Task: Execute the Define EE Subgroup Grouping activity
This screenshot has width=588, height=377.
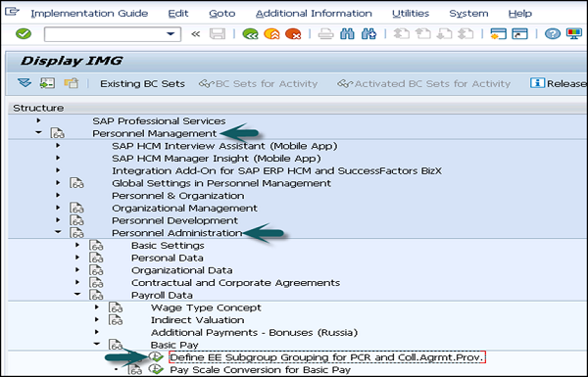Action: click(156, 357)
